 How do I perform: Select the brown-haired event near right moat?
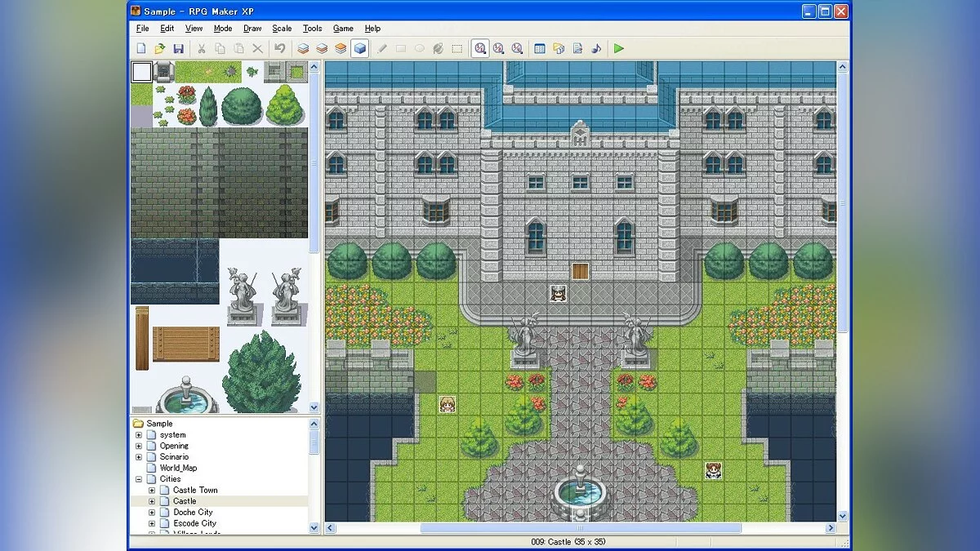point(713,470)
